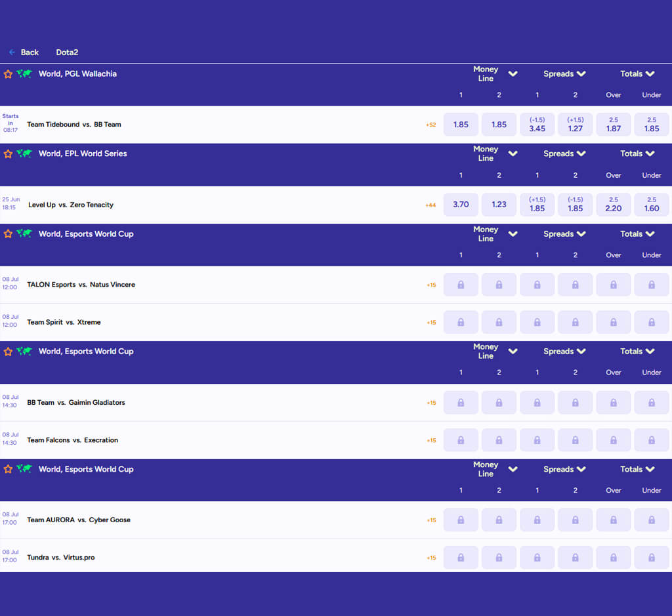Open the Money Line dropdown above TALON Esports match

point(513,234)
